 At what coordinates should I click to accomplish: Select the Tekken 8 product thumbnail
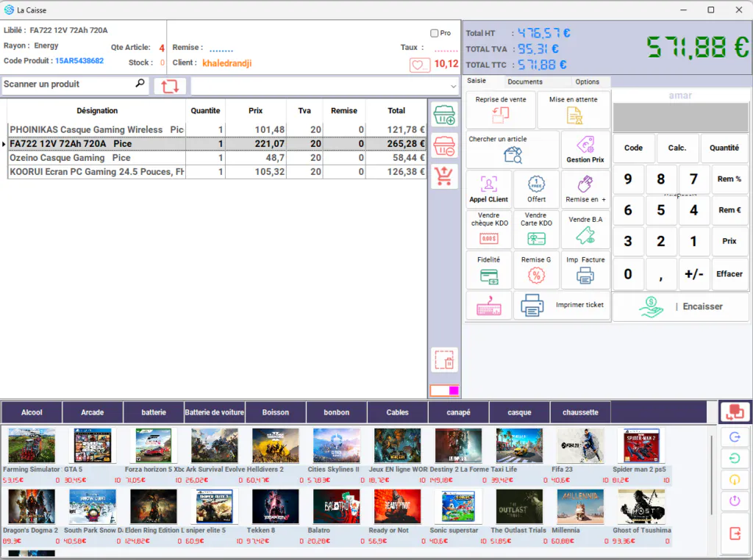pyautogui.click(x=275, y=506)
